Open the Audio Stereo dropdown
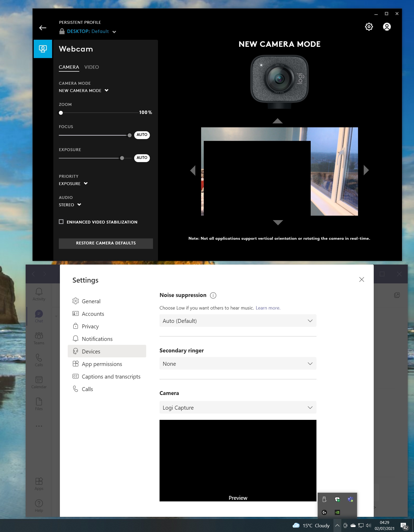Screen dimensions: 414x532 (70, 205)
